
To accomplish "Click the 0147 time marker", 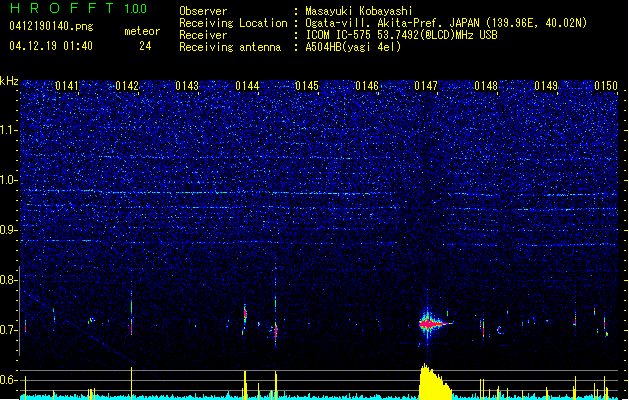I will click(426, 86).
